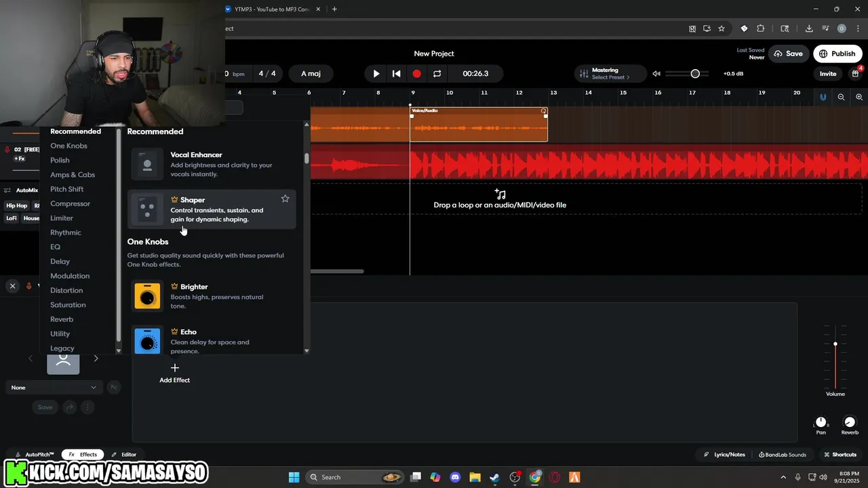Show keyboard Shortcuts
Screen dimensions: 868x488
[840, 454]
